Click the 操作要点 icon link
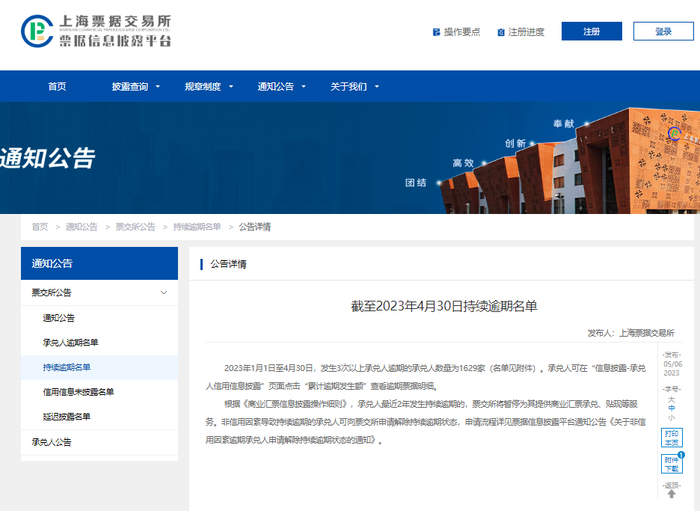 click(x=457, y=32)
